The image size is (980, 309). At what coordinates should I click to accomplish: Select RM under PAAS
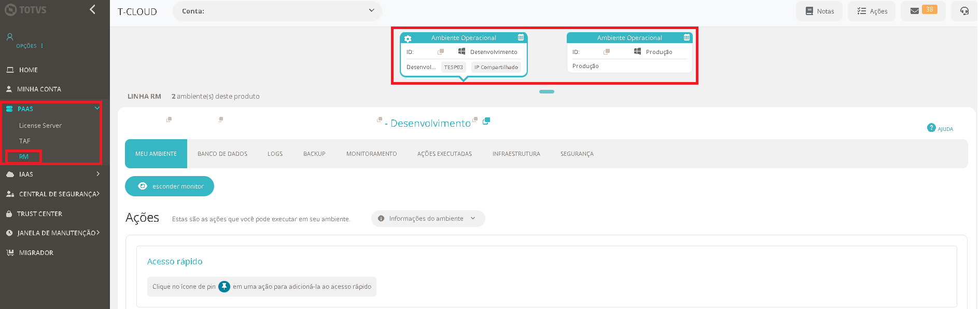[x=24, y=157]
